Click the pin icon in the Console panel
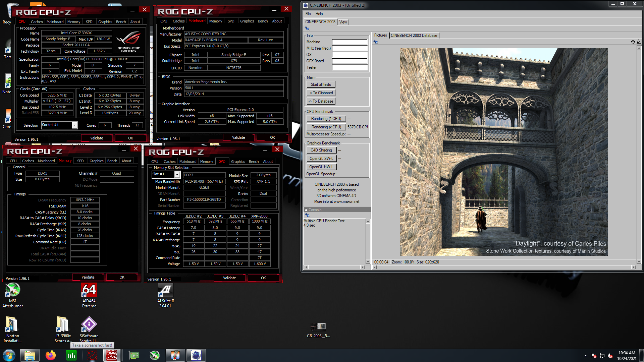The image size is (644, 362). coord(307,215)
